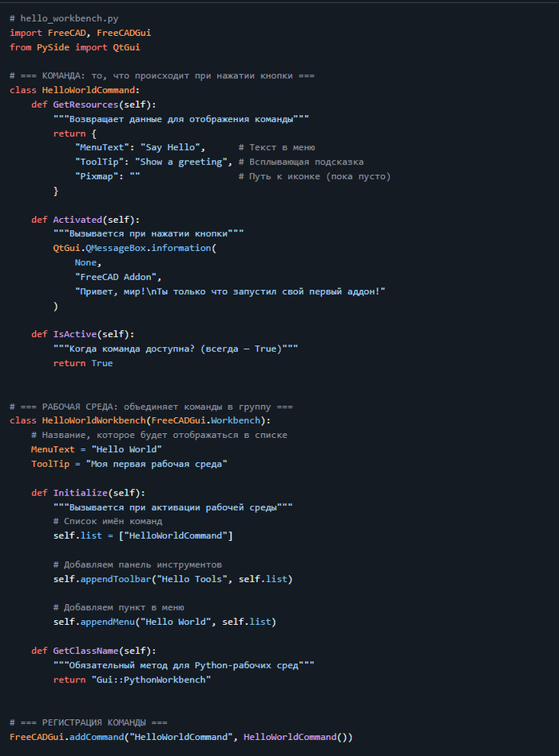
Task: Click the FreeCADGui.addCommand registration line
Action: tap(180, 737)
